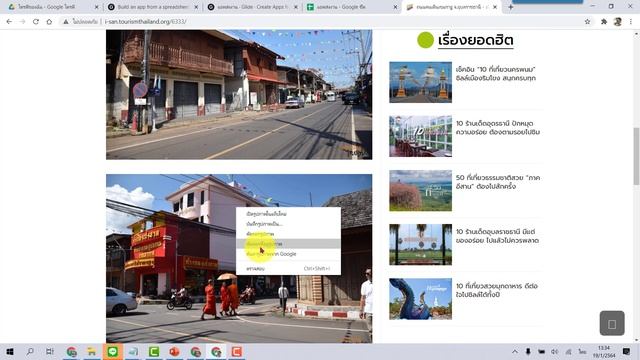Click the not-secure warning icon in address bar
This screenshot has height=360, width=640.
[x=66, y=22]
